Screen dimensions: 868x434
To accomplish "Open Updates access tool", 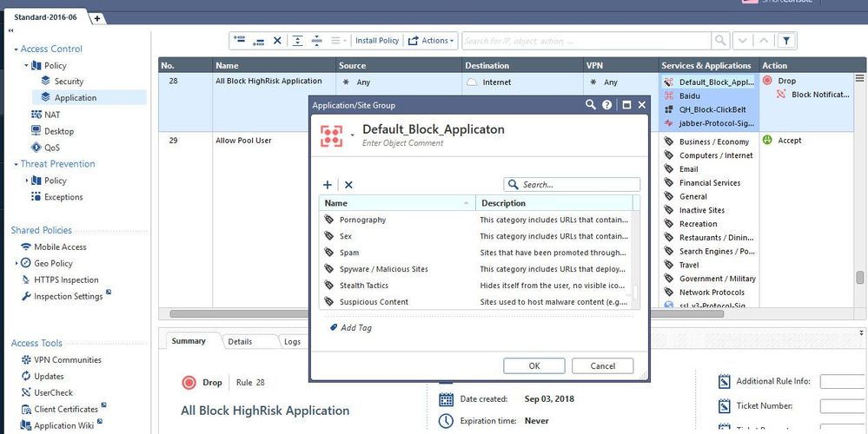I will click(42, 377).
